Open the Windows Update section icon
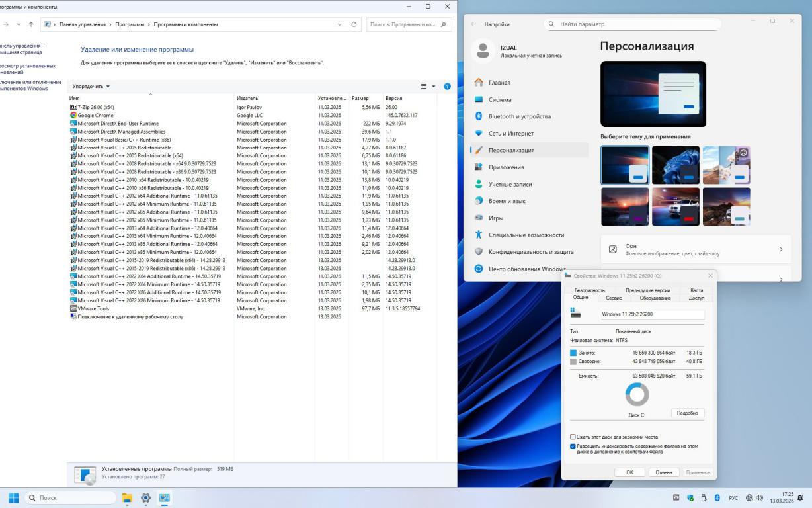 479,269
